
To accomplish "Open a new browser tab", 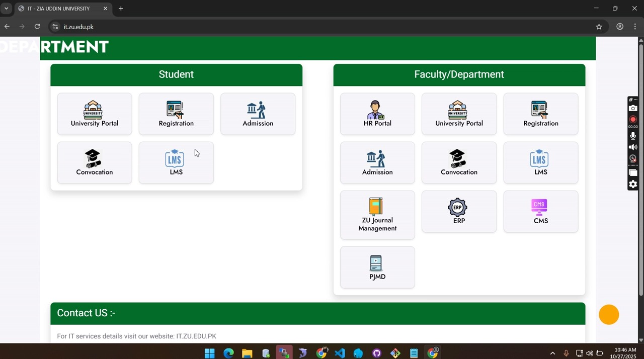I will [121, 9].
